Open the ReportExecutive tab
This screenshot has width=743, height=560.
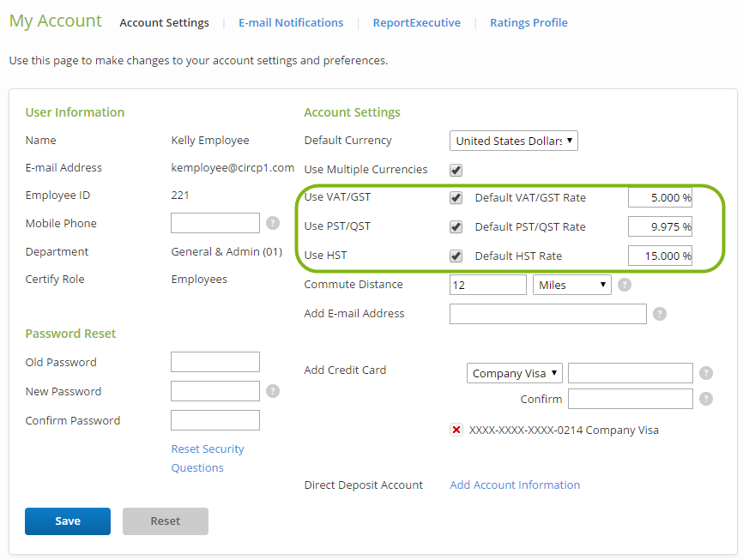(x=416, y=23)
